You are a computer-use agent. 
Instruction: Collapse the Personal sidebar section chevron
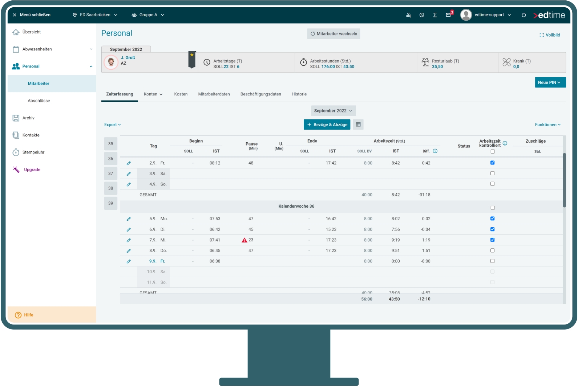tap(91, 66)
